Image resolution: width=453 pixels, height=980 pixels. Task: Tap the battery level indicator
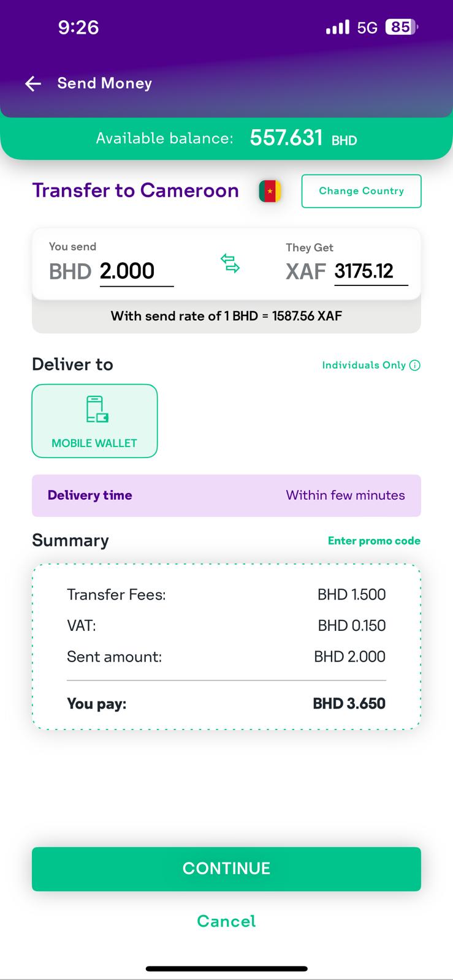401,28
